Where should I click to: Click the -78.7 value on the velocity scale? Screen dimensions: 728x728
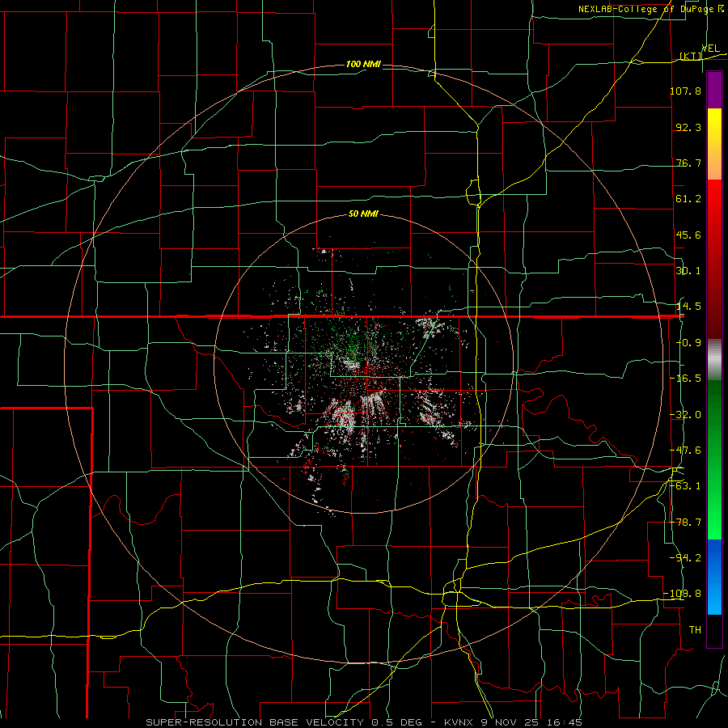click(686, 523)
